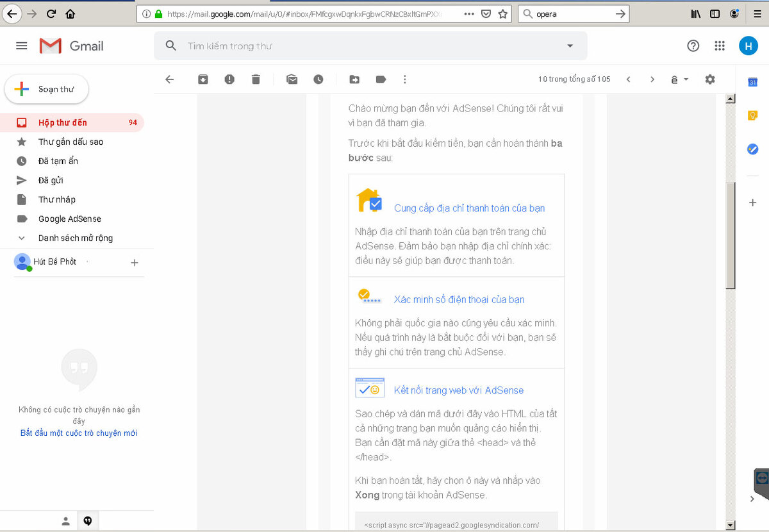This screenshot has height=532, width=769.
Task: Click the Gmail search magnifier icon
Action: 170,46
